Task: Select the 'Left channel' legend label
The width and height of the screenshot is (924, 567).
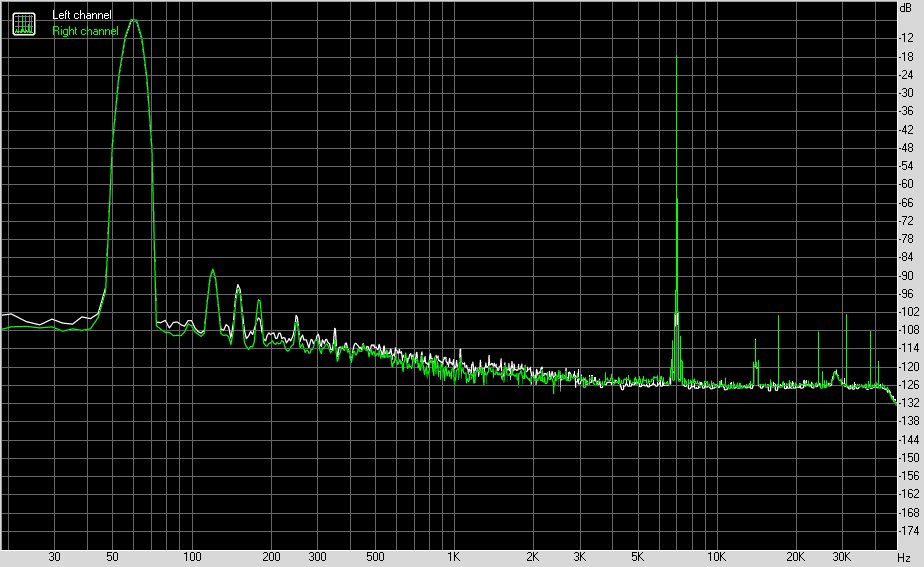Action: (81, 15)
